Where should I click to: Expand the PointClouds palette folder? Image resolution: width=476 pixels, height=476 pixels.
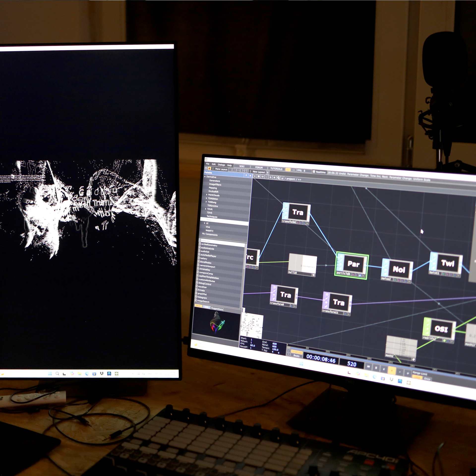[x=207, y=195]
